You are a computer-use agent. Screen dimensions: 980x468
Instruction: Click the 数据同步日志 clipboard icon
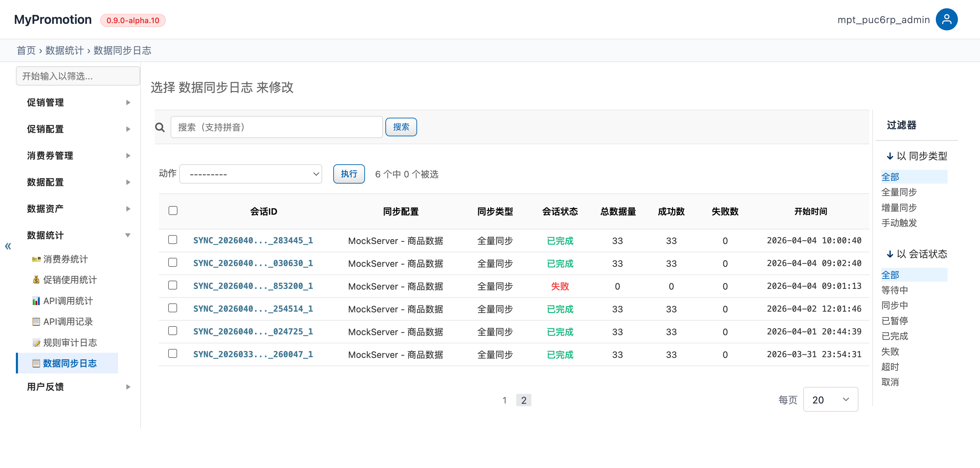(36, 363)
